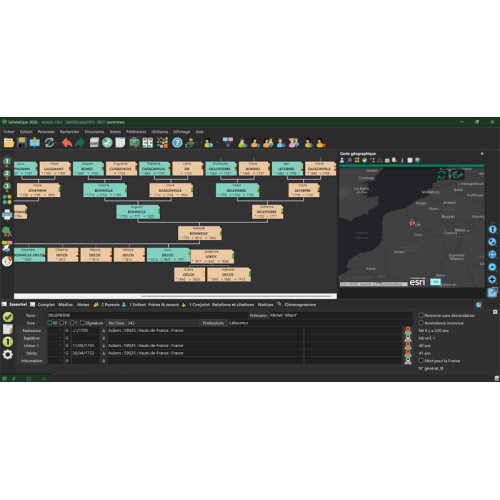Viewport: 500px width, 500px height.
Task: Open the Arbres menu
Action: (x=115, y=132)
